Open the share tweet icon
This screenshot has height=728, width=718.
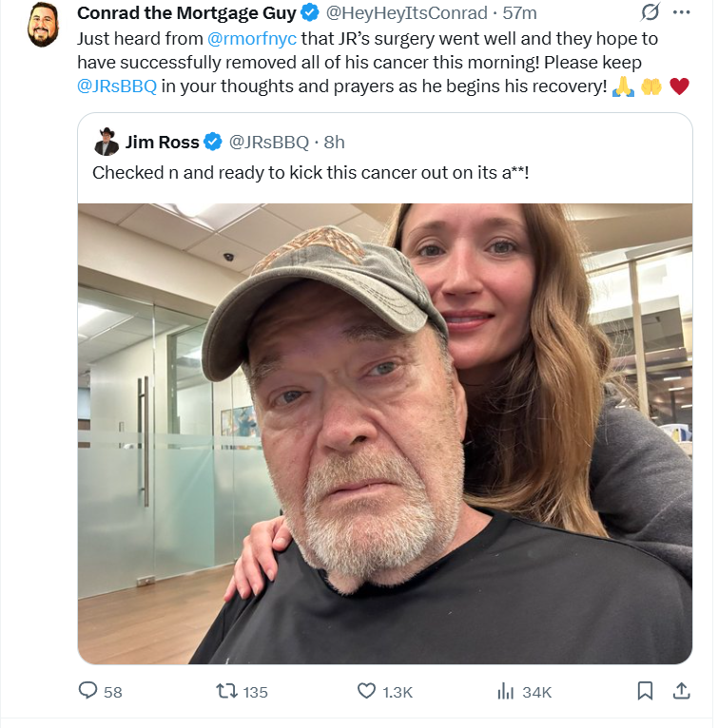click(681, 691)
